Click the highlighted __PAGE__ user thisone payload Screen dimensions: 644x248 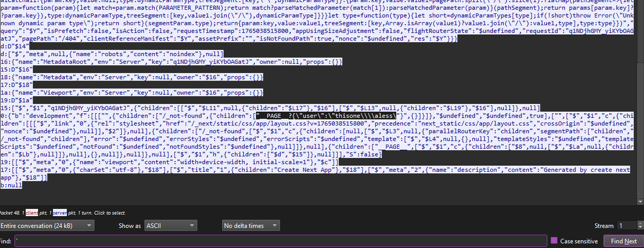click(x=327, y=116)
